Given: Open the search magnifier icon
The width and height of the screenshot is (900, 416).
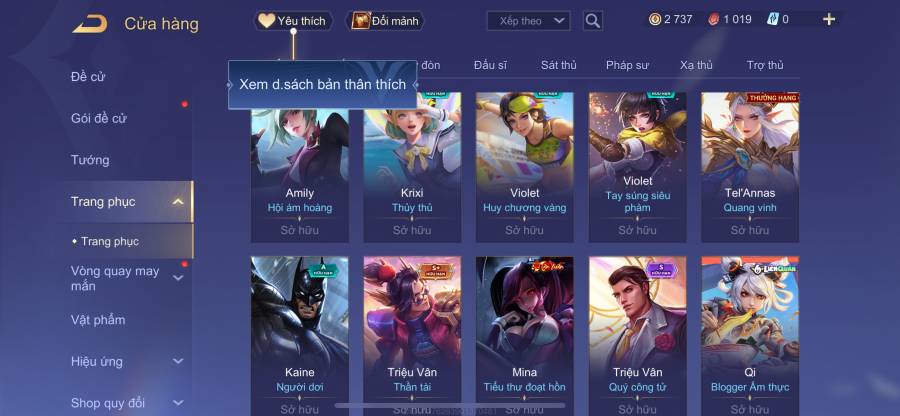Looking at the screenshot, I should 592,21.
